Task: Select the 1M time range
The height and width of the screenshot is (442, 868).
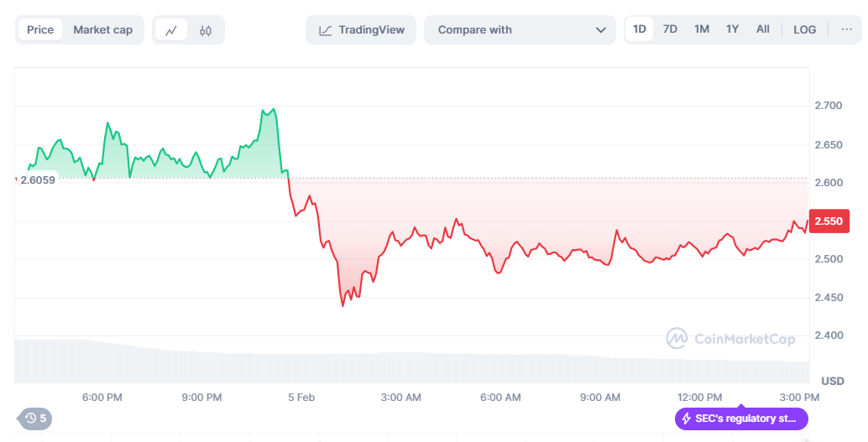Action: point(702,29)
